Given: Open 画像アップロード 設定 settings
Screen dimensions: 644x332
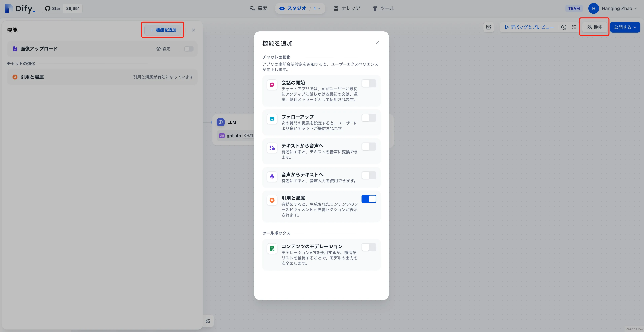Looking at the screenshot, I should click(163, 49).
